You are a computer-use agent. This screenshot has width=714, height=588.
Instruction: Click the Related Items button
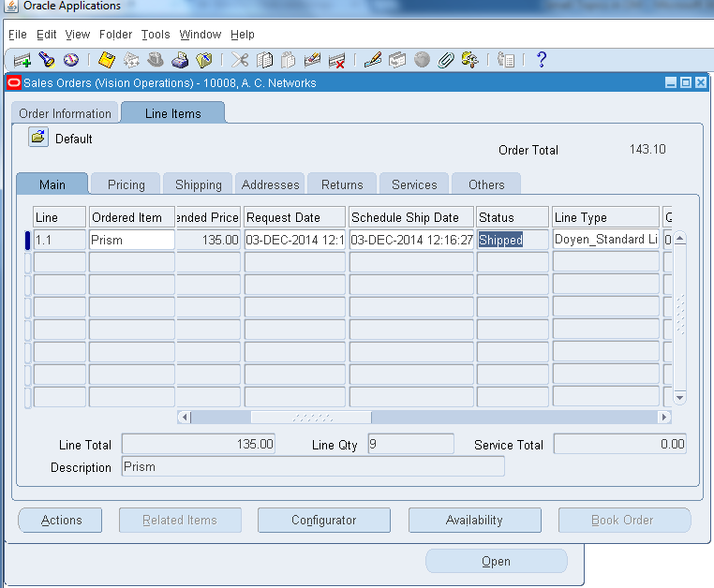(x=180, y=520)
